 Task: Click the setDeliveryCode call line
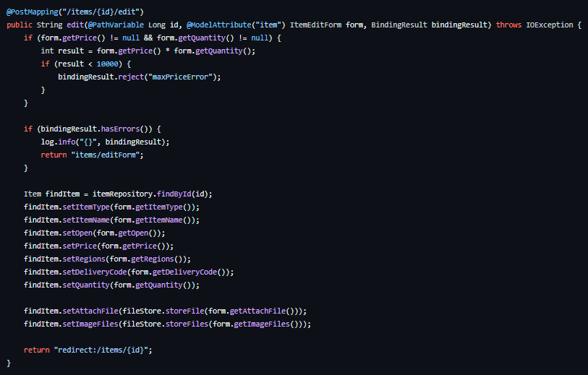(129, 272)
